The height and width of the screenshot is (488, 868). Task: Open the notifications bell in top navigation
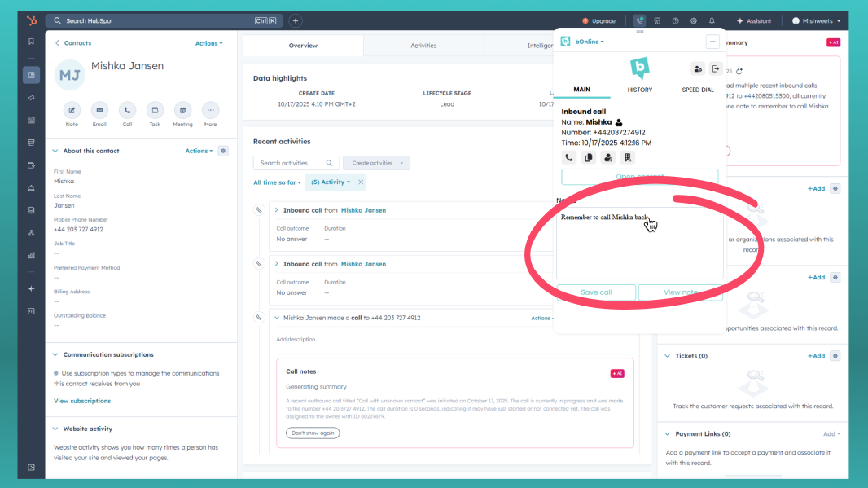pyautogui.click(x=712, y=20)
